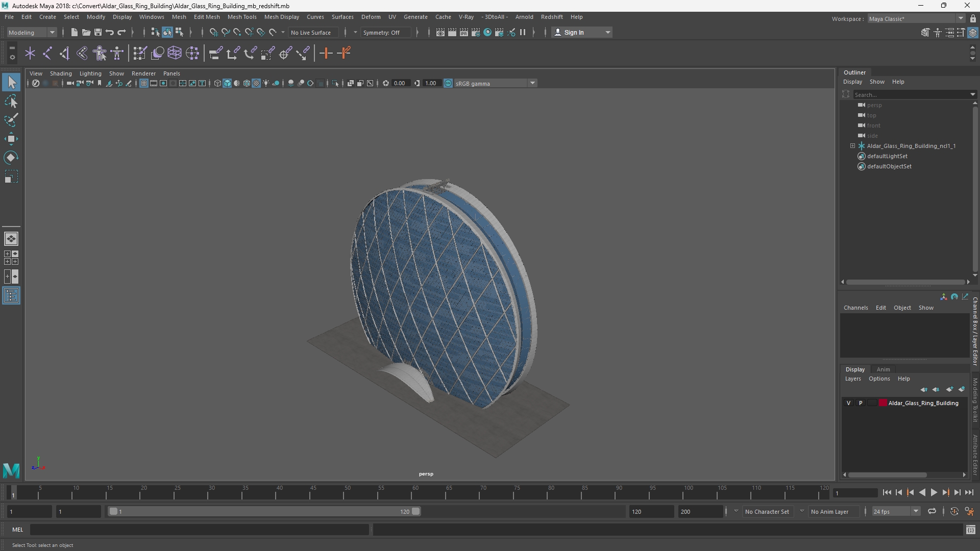Open the Mesh Tools menu
The image size is (980, 551).
241,17
